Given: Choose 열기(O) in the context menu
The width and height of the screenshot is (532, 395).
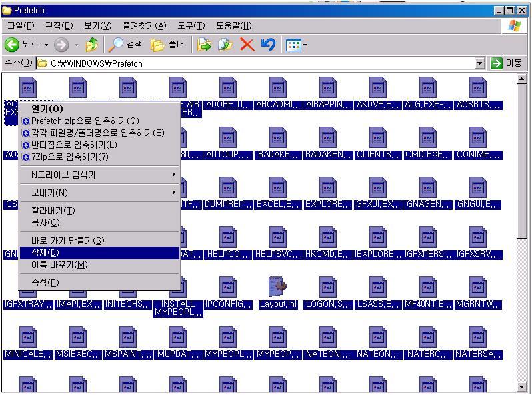Looking at the screenshot, I should click(x=99, y=109).
